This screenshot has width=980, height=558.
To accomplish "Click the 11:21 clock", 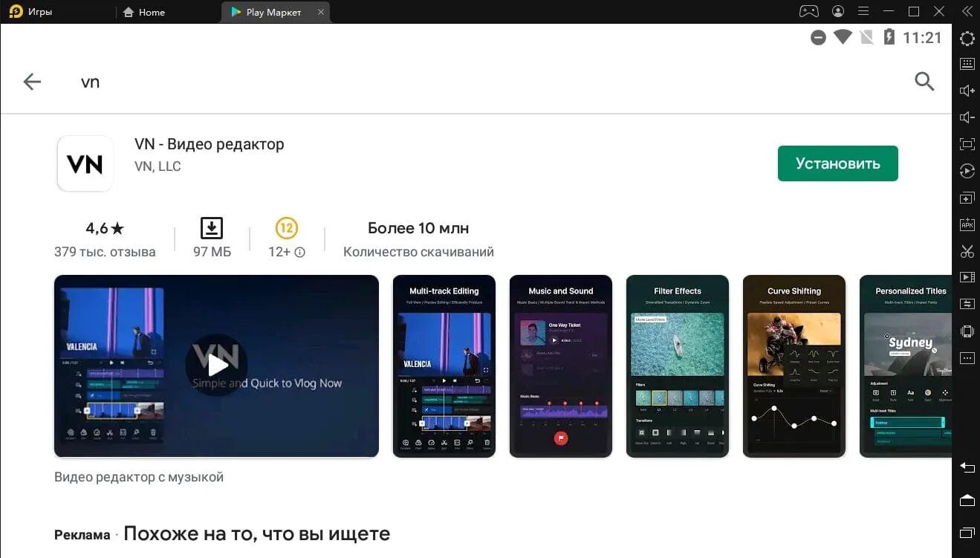I will pyautogui.click(x=922, y=38).
